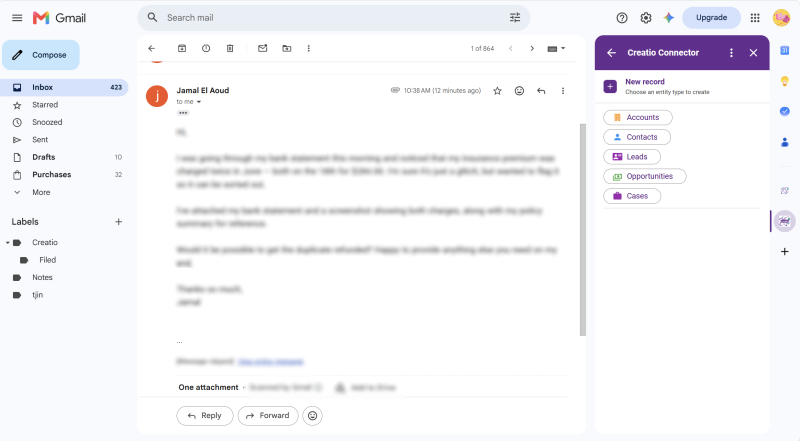Star the message from Jamal El Aoud

[x=497, y=91]
